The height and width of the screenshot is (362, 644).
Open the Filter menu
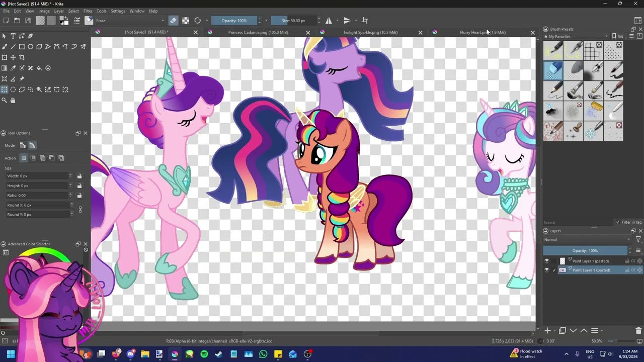(88, 11)
